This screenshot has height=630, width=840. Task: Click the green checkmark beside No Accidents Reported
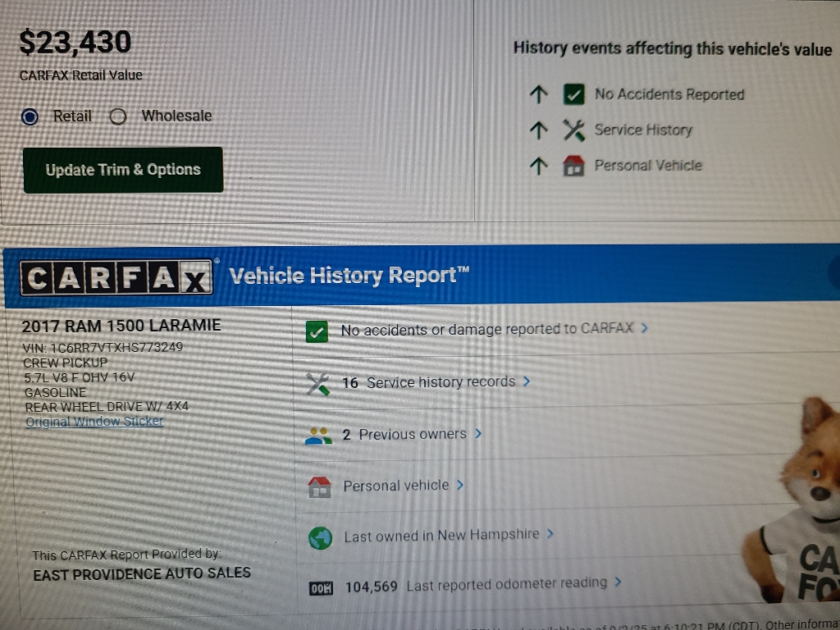click(573, 95)
